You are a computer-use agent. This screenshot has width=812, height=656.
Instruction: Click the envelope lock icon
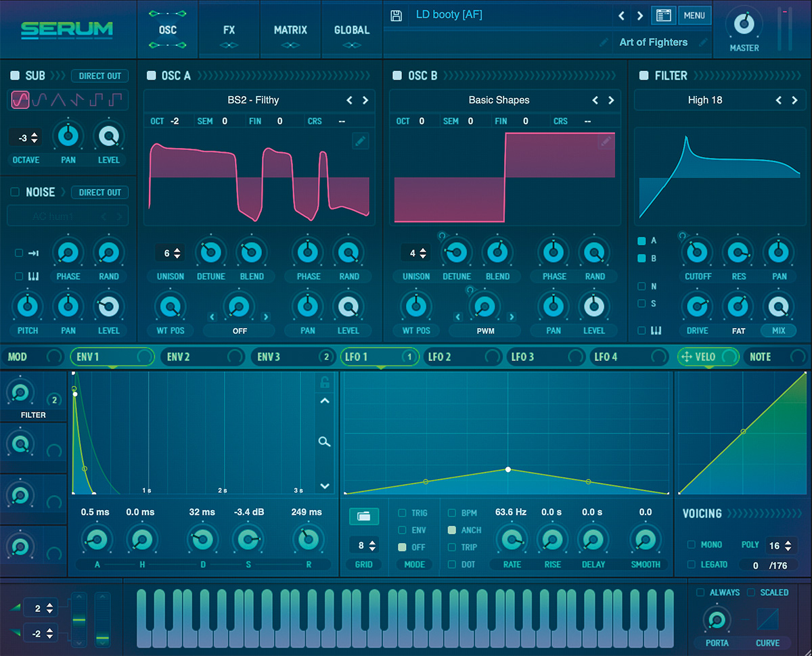coord(325,382)
